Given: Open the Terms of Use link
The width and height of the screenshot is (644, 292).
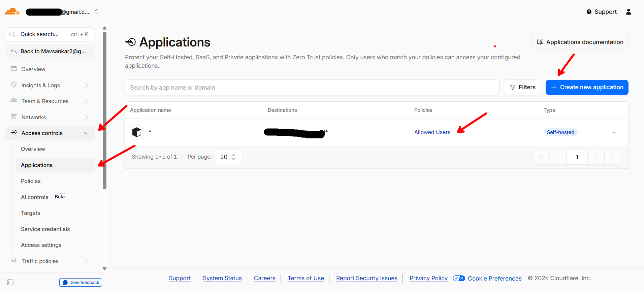Looking at the screenshot, I should point(306,278).
